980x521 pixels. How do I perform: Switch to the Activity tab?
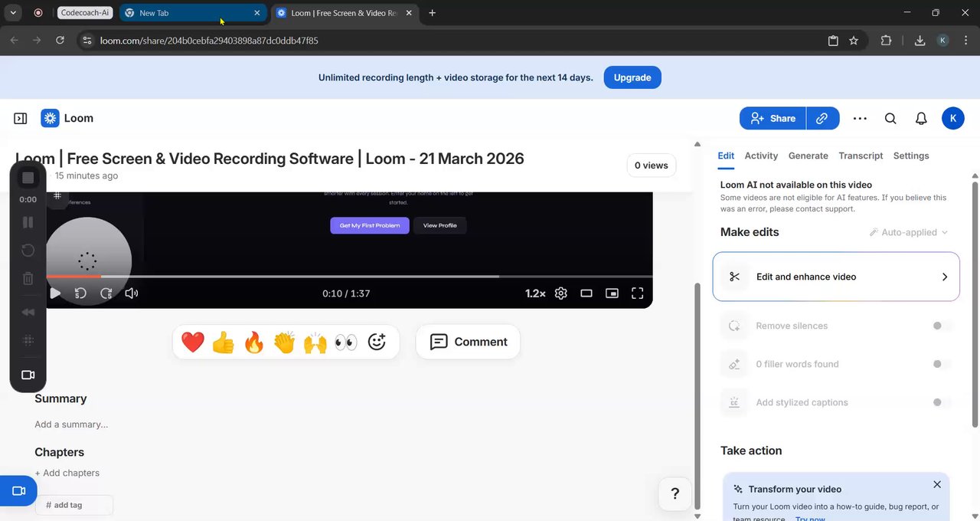pos(761,156)
